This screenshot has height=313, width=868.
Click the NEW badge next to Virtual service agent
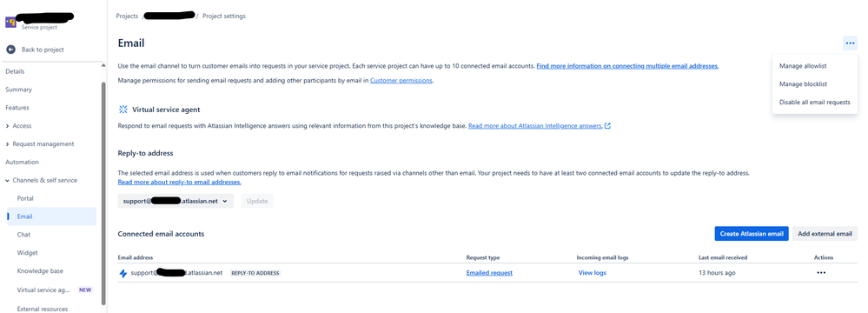(84, 290)
